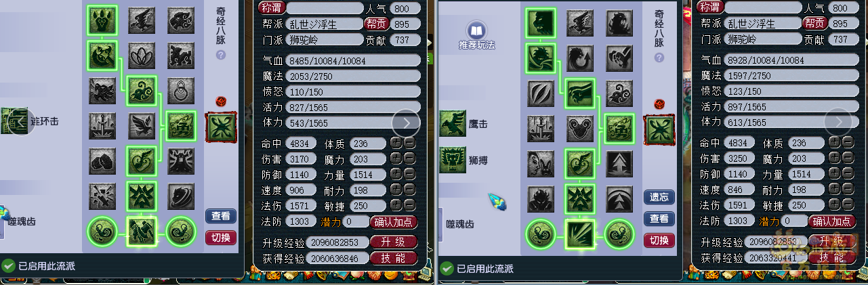Viewport: 868px width, 285px height.
Task: Toggle 已启用此流派 checkmark in the 连环击 panel
Action: (x=7, y=266)
